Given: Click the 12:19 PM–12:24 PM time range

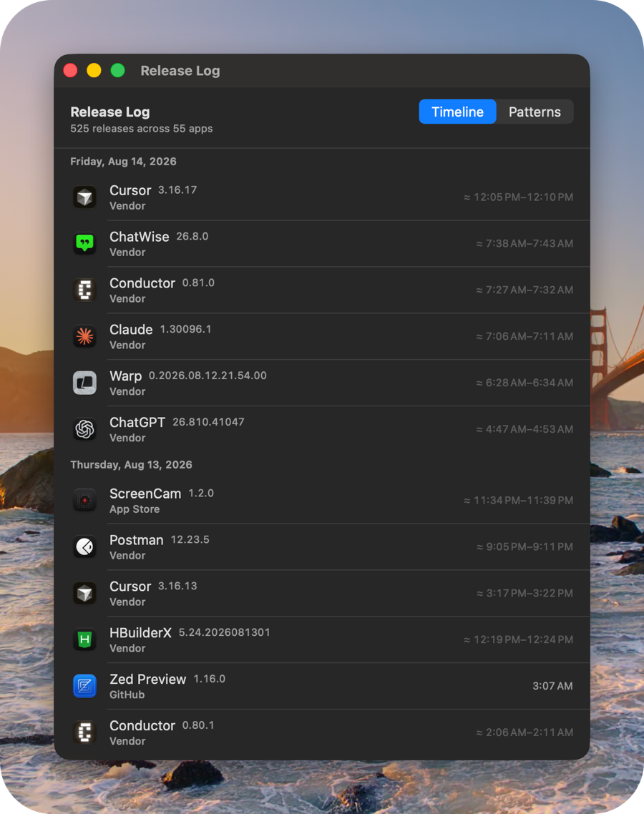Looking at the screenshot, I should (518, 639).
